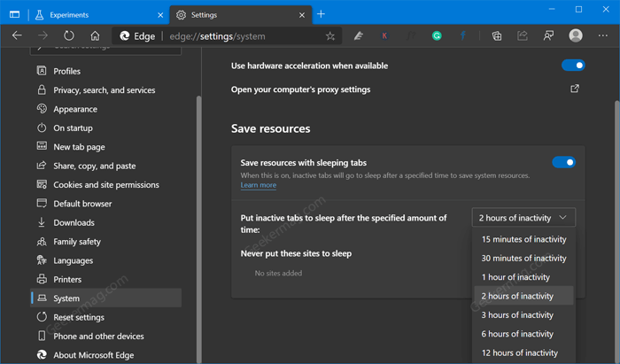
Task: Open About Microsoft Edge
Action: 106,355
